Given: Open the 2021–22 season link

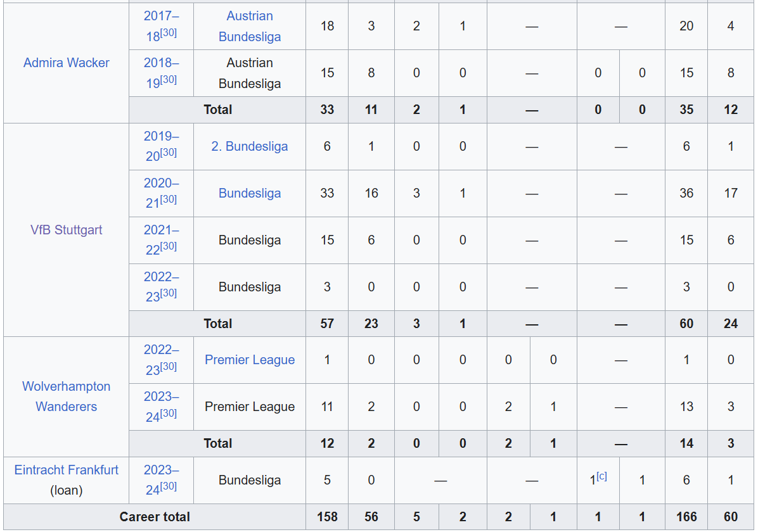Looking at the screenshot, I should pos(162,240).
